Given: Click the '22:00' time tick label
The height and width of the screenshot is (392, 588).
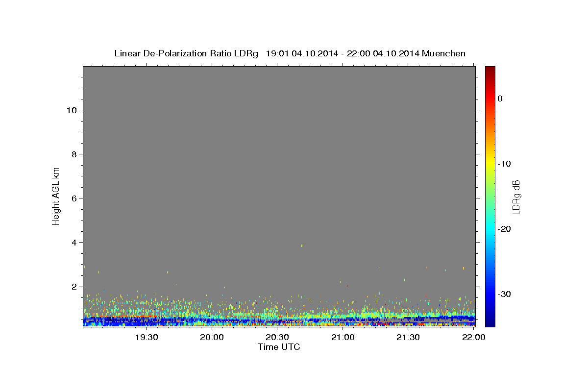Looking at the screenshot, I should 474,337.
